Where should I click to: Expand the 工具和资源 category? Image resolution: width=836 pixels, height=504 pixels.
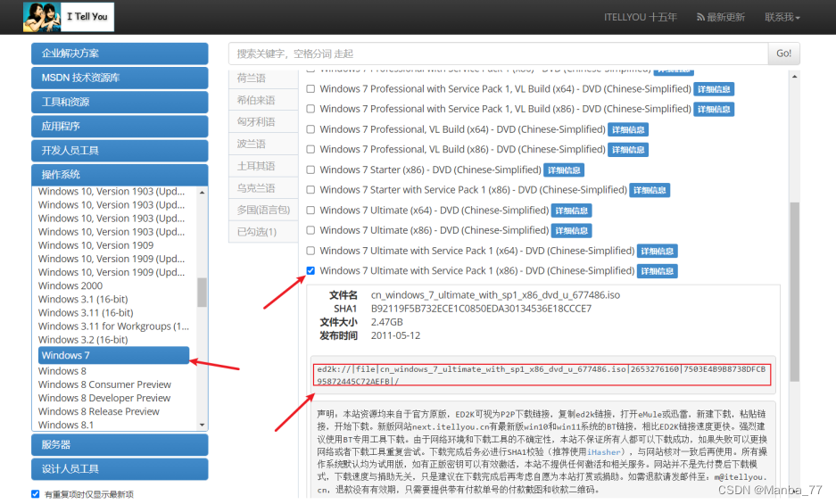point(120,102)
